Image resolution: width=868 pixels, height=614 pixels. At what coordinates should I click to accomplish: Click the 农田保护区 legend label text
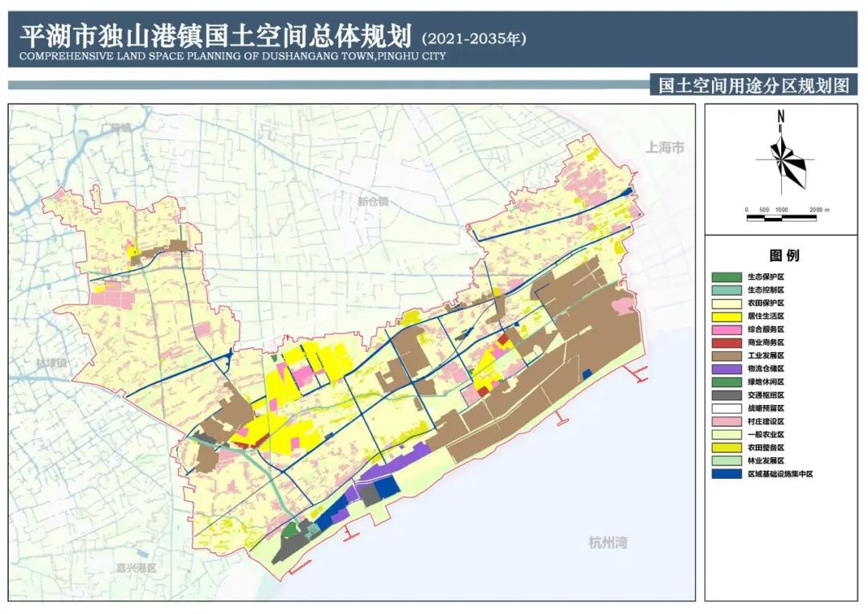766,304
